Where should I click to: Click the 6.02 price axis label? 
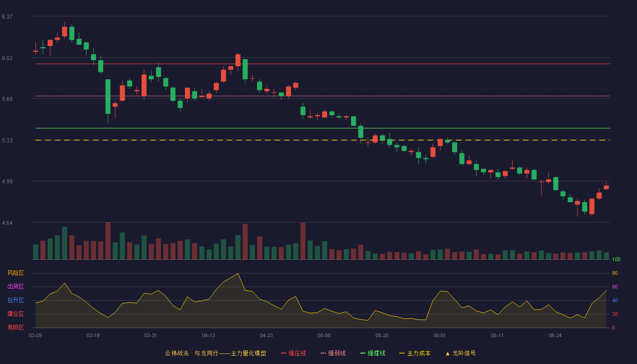pos(7,58)
